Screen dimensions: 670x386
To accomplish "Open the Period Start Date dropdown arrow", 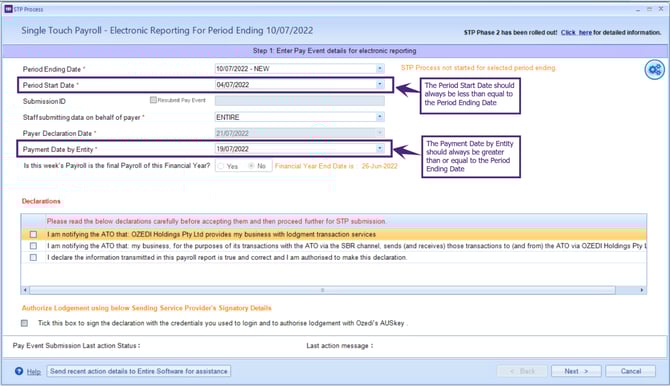I will tap(379, 85).
